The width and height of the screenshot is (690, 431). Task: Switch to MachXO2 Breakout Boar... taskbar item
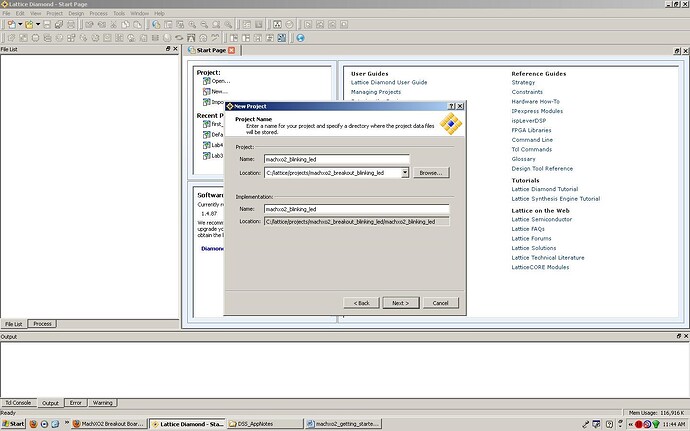pos(109,424)
